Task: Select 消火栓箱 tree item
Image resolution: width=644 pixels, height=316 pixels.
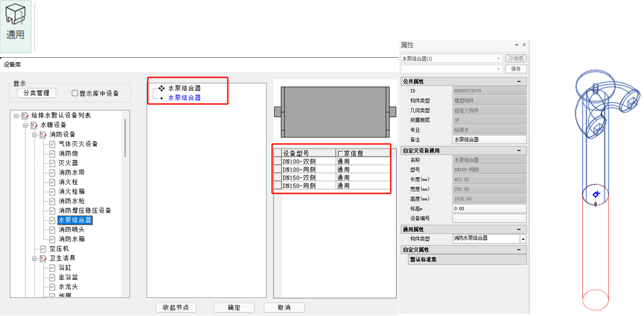Action: 71,191
